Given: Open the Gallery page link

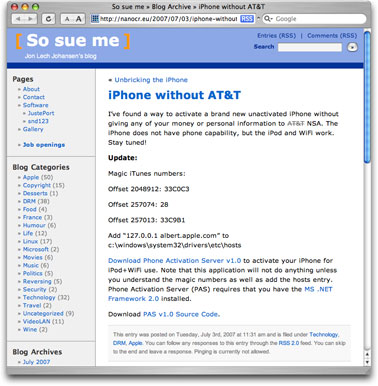Looking at the screenshot, I should tap(33, 129).
